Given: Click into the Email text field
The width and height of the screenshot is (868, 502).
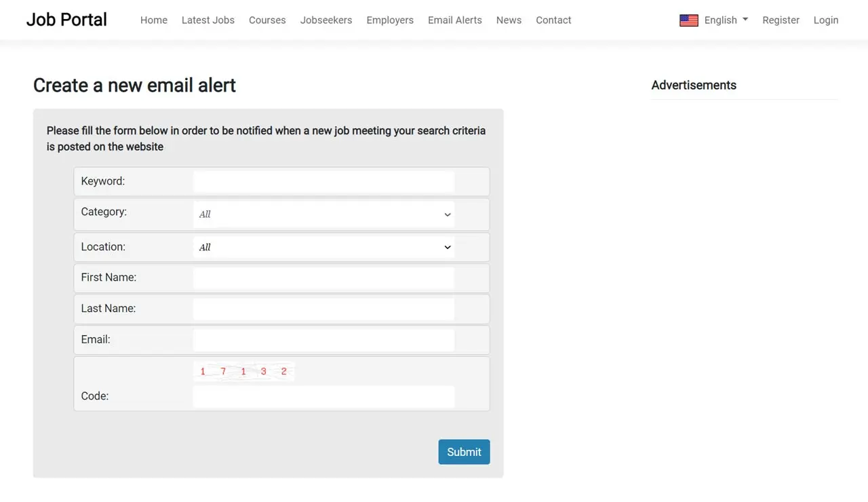Looking at the screenshot, I should 323,340.
